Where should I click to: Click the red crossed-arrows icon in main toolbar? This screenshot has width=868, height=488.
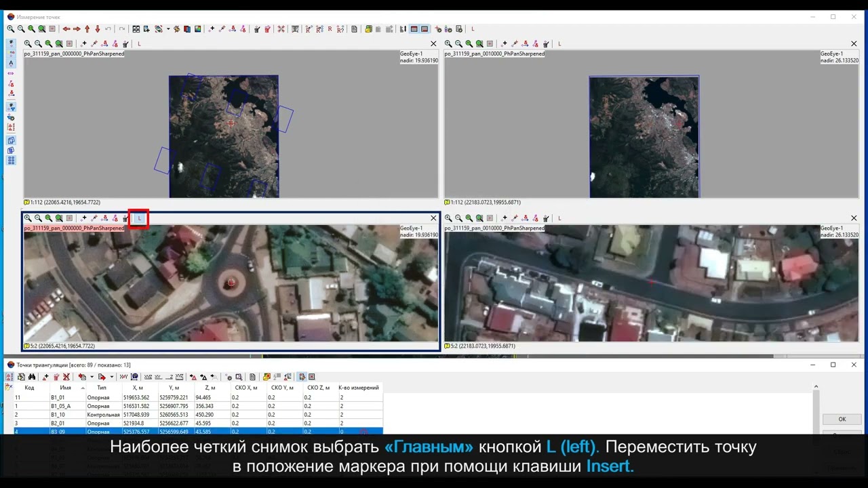tap(281, 29)
